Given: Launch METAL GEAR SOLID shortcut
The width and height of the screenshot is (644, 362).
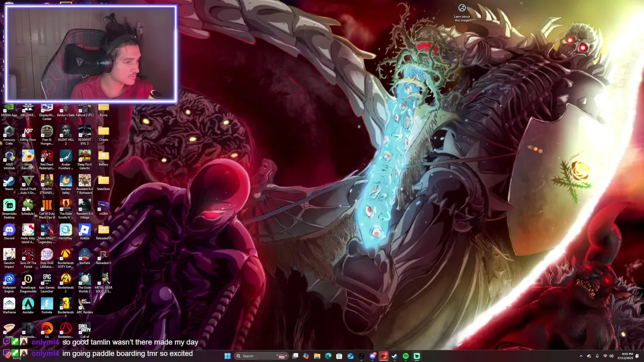Looking at the screenshot, I should [x=103, y=282].
